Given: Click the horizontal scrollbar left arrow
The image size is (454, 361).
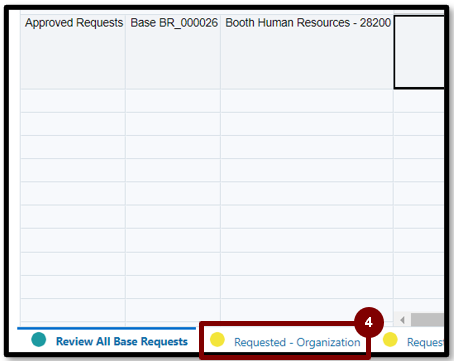Looking at the screenshot, I should coord(402,320).
